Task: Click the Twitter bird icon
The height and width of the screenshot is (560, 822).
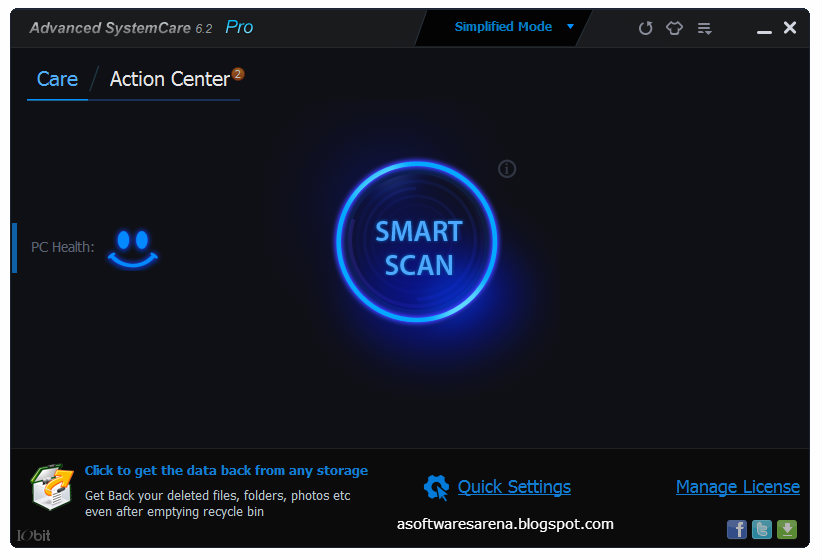Action: click(762, 529)
